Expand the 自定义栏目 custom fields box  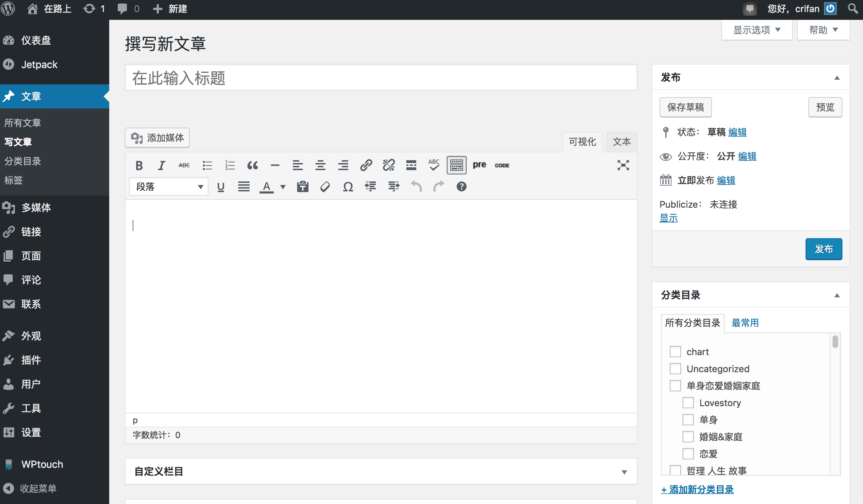624,472
